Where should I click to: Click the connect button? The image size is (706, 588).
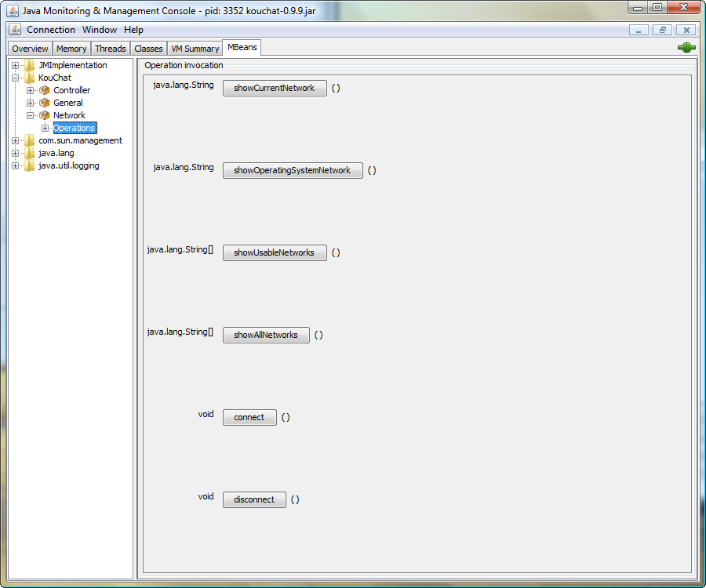point(249,417)
